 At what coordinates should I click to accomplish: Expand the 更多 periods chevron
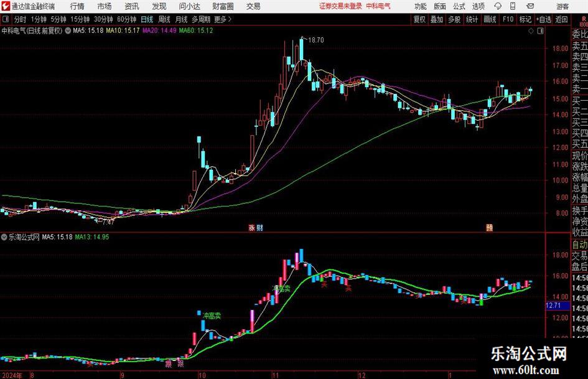click(223, 19)
